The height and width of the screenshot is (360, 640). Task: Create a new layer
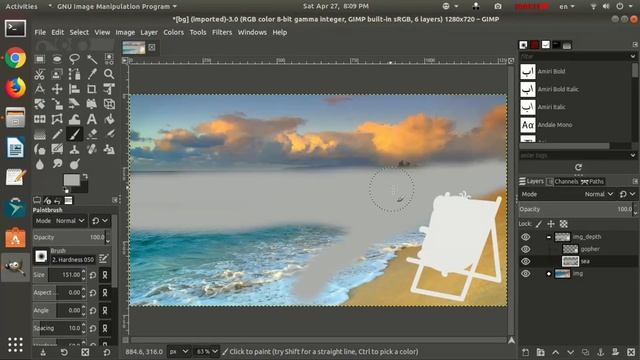(526, 352)
